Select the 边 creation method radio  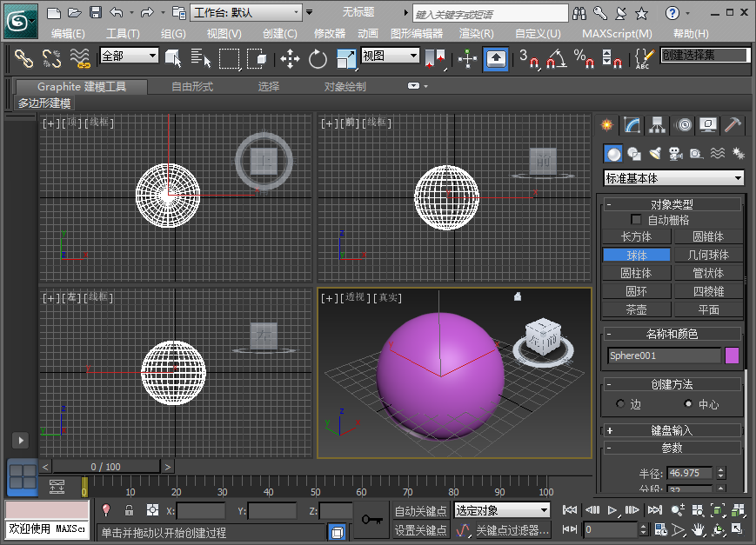click(x=620, y=404)
